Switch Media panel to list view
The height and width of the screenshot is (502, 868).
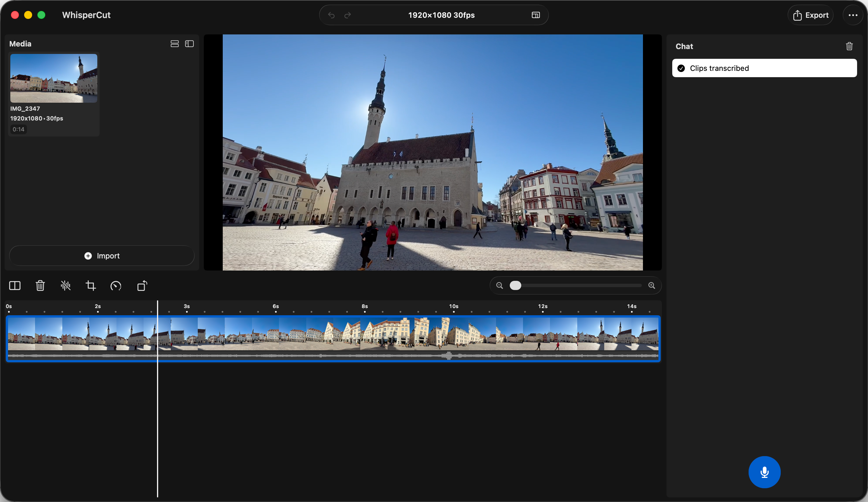[174, 44]
